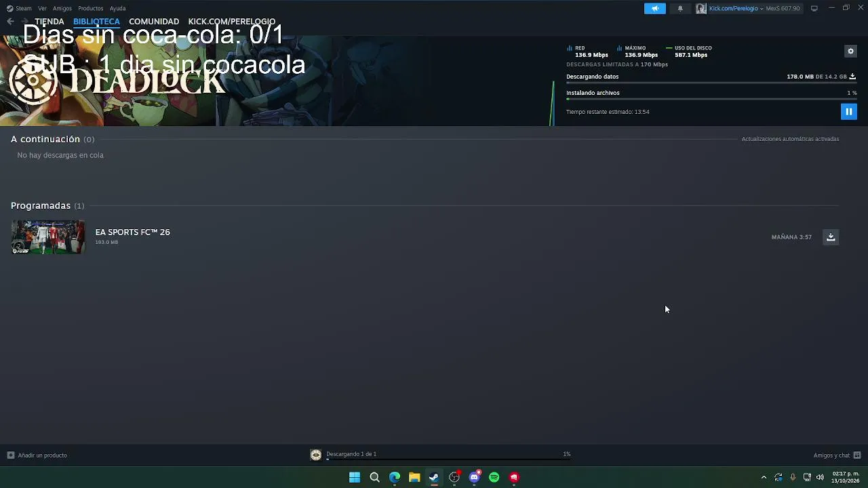
Task: Show hidden system tray icons chevron
Action: (x=764, y=477)
